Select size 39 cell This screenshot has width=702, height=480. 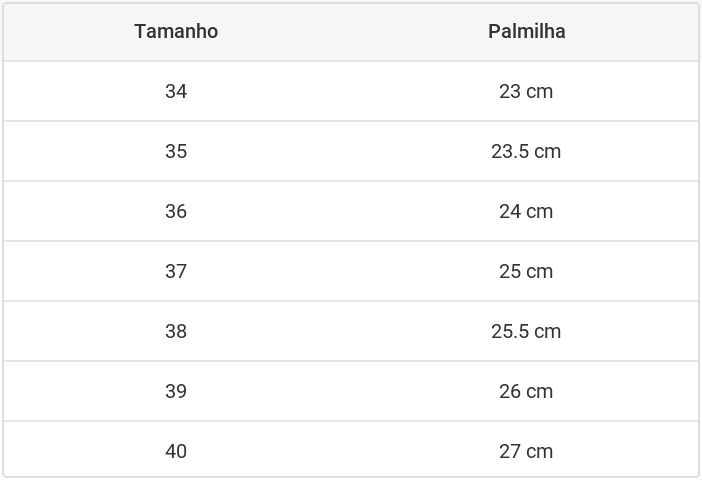tap(176, 391)
